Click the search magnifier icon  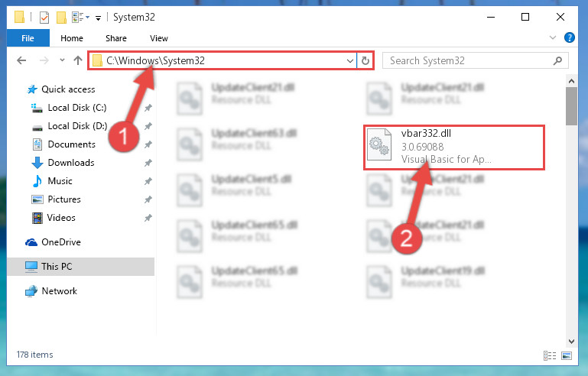coord(557,60)
